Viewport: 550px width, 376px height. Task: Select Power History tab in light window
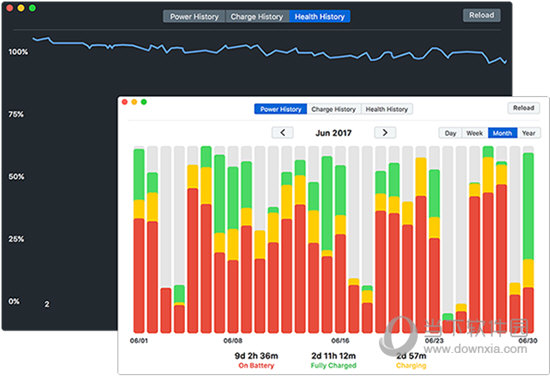tap(281, 109)
